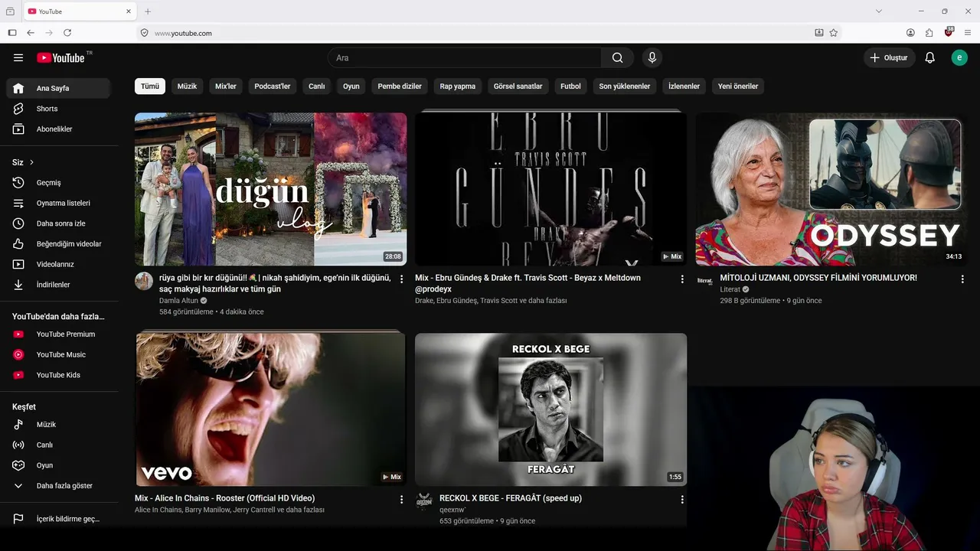
Task: Select the Pembe diziler filter chip
Action: pyautogui.click(x=400, y=86)
